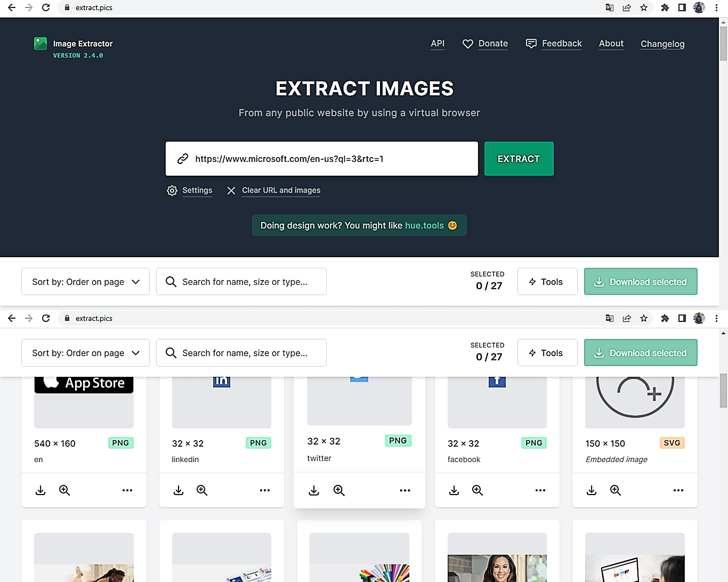The image size is (728, 582).
Task: Open more options for the 'en' image card
Action: point(127,490)
